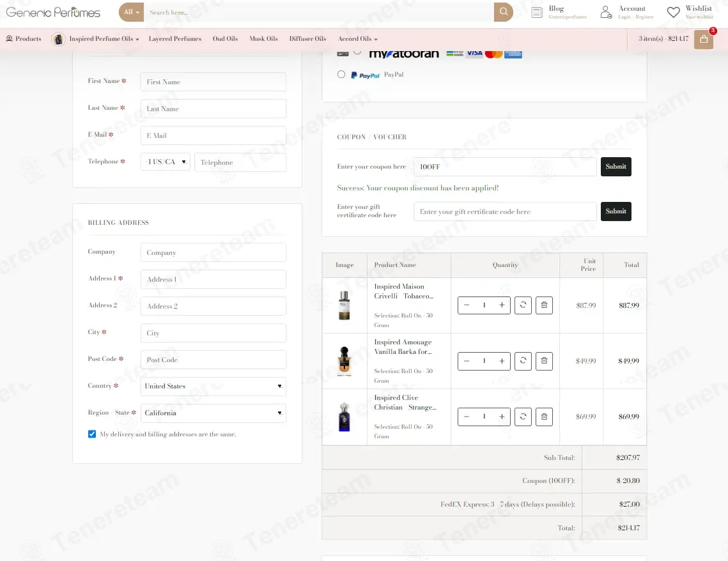The height and width of the screenshot is (561, 728).
Task: Click the Generic Perfumes logo
Action: click(x=53, y=12)
